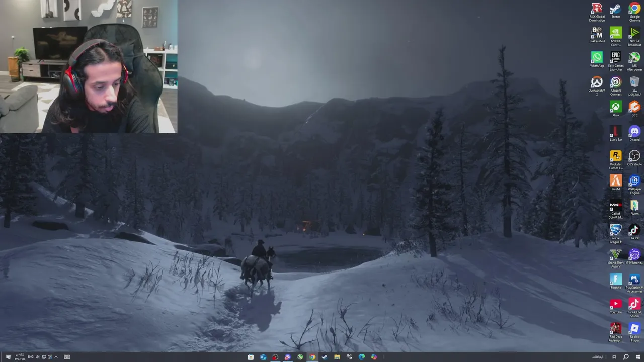The height and width of the screenshot is (362, 644).
Task: Open Task View on the taskbar
Action: pos(614,357)
